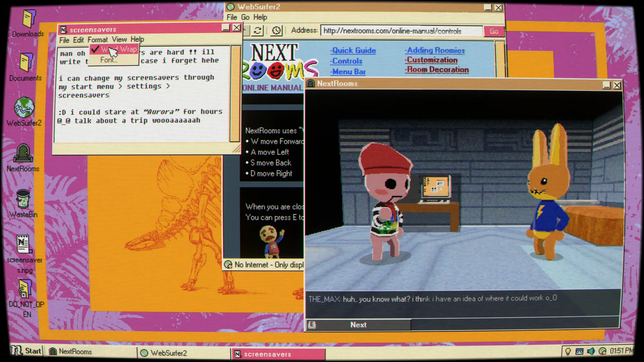This screenshot has width=644, height=362.
Task: Open the File menu in WebSurfer2
Action: 232,17
